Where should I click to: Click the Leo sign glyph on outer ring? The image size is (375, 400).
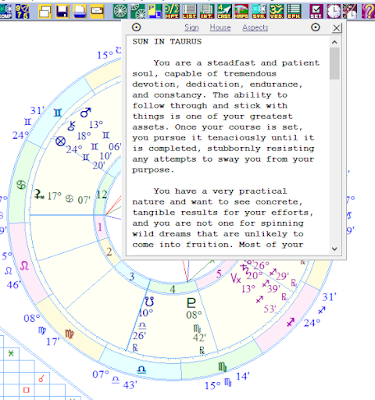click(x=25, y=266)
